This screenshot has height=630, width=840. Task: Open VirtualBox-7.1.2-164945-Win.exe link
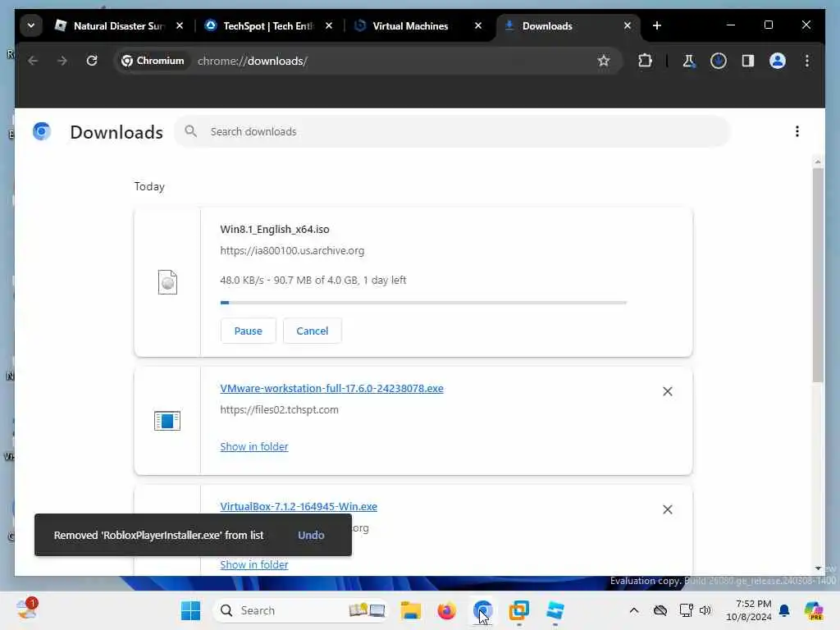point(299,506)
